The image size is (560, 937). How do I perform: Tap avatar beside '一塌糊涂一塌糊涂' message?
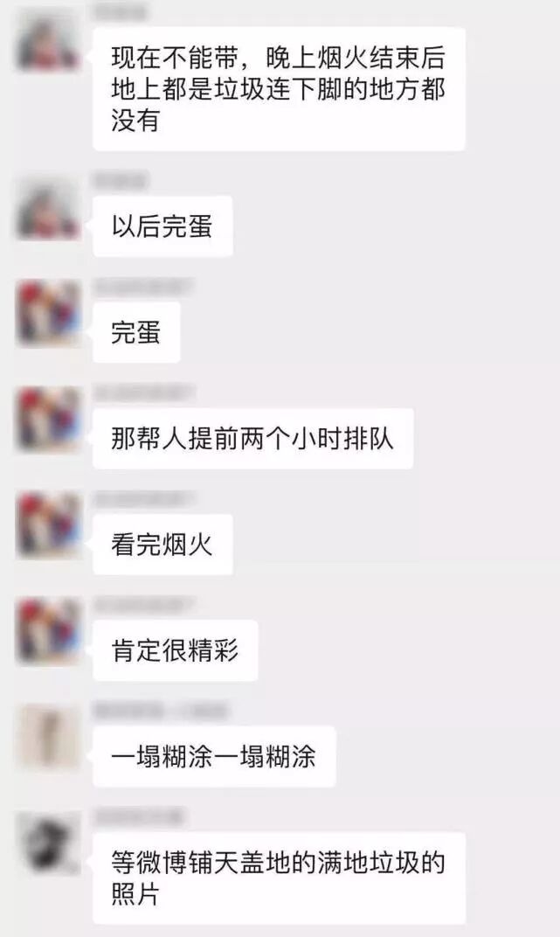click(x=48, y=738)
